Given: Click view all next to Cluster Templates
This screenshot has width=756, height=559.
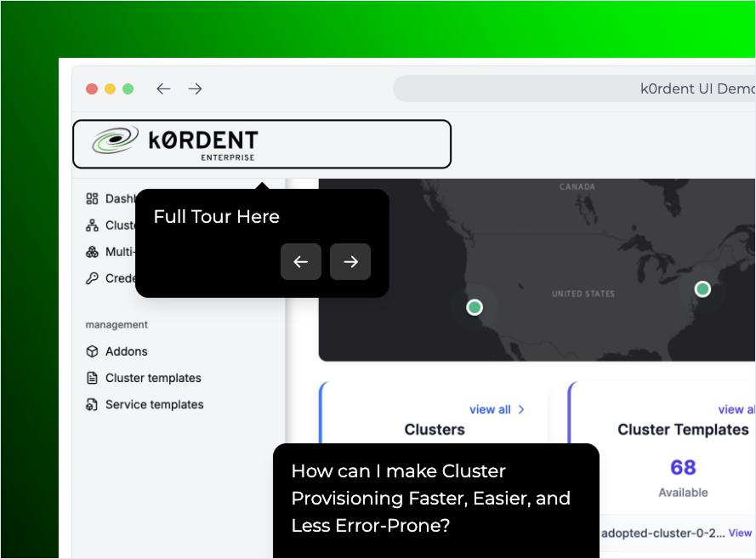Looking at the screenshot, I should [736, 409].
